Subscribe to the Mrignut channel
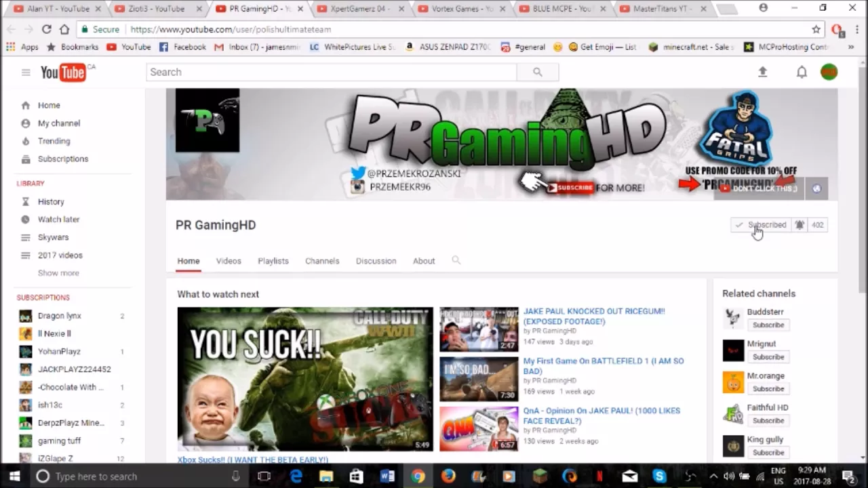 [x=768, y=357]
